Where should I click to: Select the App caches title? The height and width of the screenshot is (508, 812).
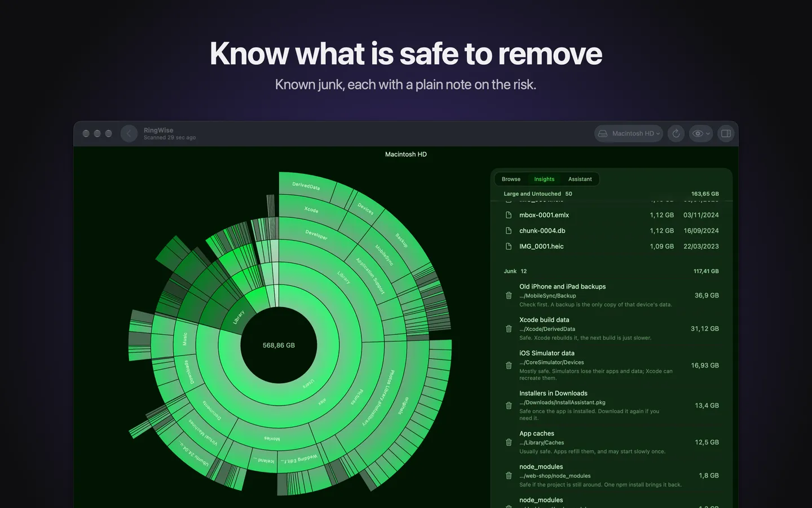pyautogui.click(x=536, y=433)
